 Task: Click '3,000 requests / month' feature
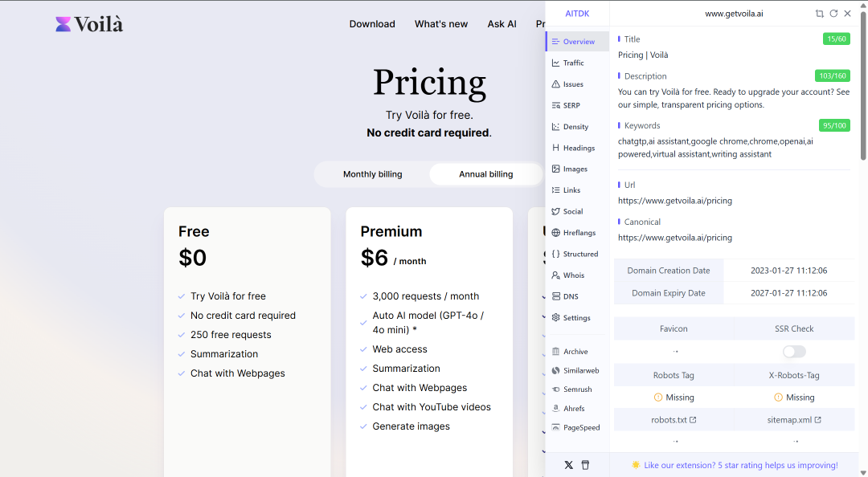click(x=426, y=296)
